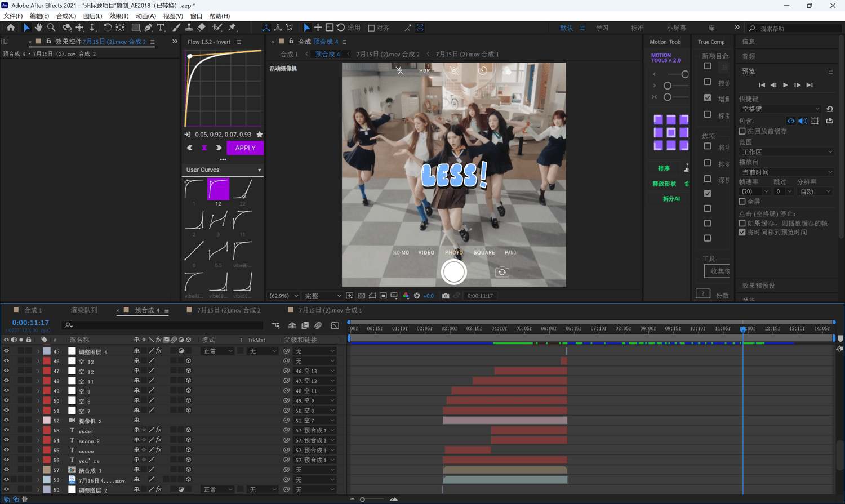The image size is (845, 504).
Task: Take snapshot with camera icon in viewer
Action: 446,296
